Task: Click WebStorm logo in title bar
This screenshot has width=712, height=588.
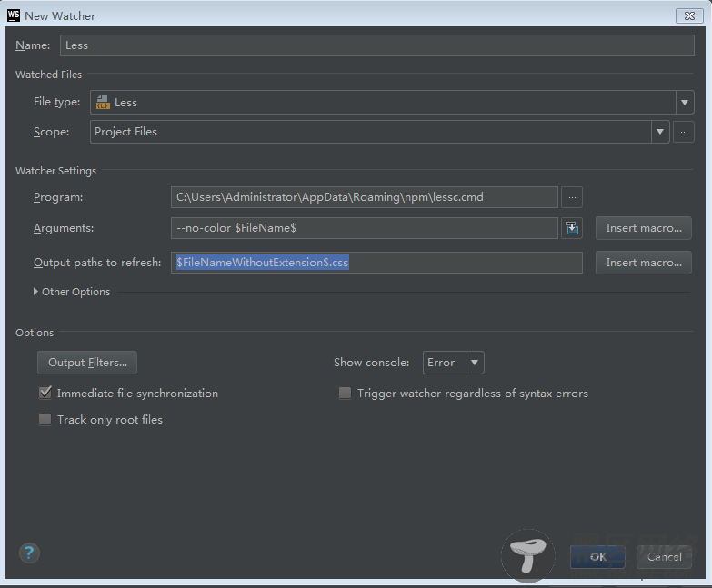Action: pyautogui.click(x=14, y=15)
